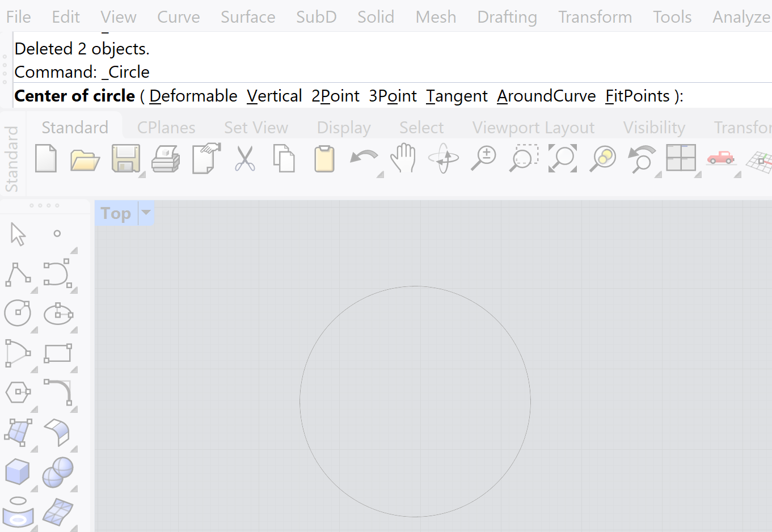Select the Polygon tool
This screenshot has height=532, width=772.
tap(18, 392)
